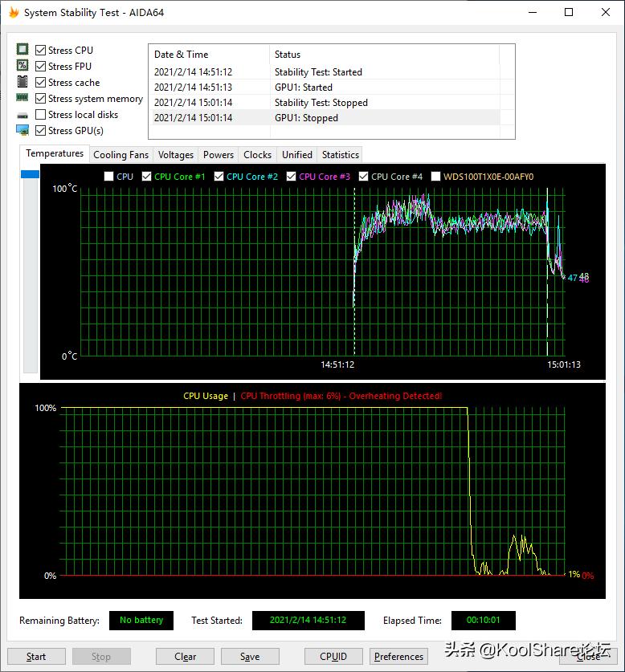Open Preferences

pyautogui.click(x=398, y=656)
